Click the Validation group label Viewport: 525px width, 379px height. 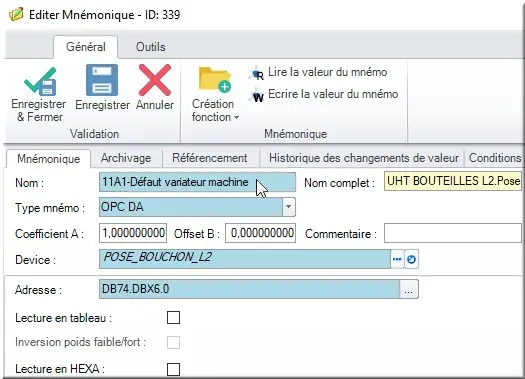pyautogui.click(x=94, y=134)
